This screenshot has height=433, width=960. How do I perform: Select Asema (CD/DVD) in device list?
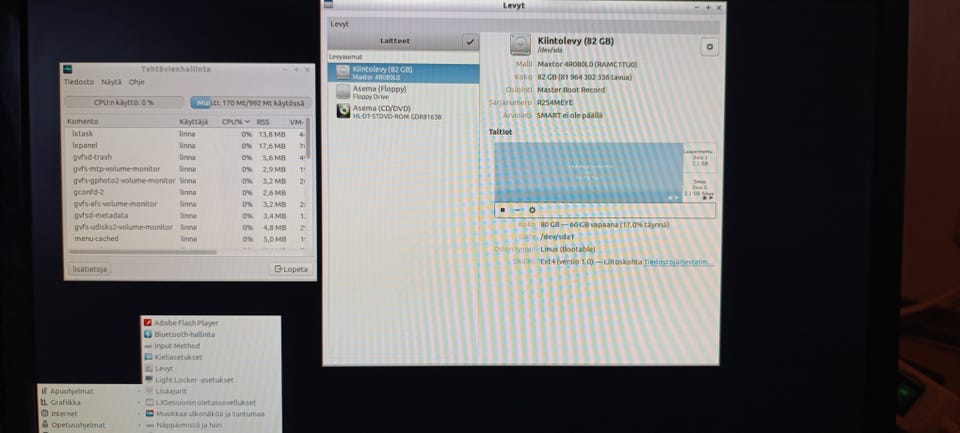pos(403,111)
